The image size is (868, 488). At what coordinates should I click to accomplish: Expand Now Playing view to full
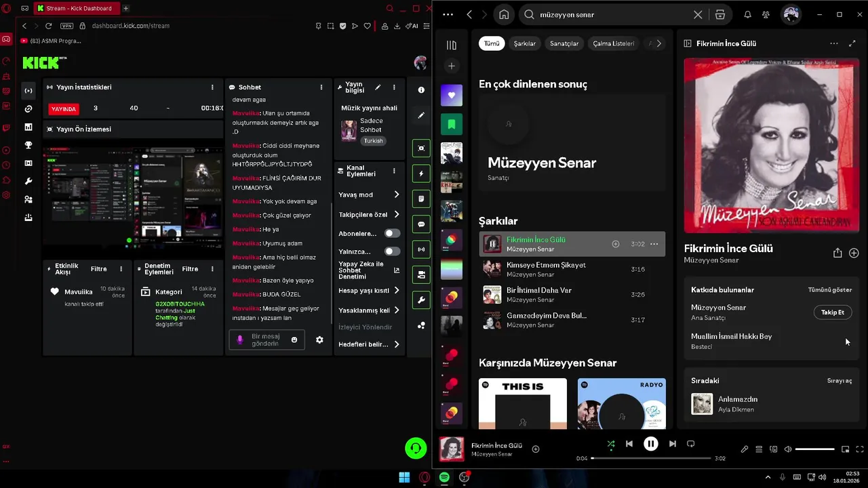point(852,43)
